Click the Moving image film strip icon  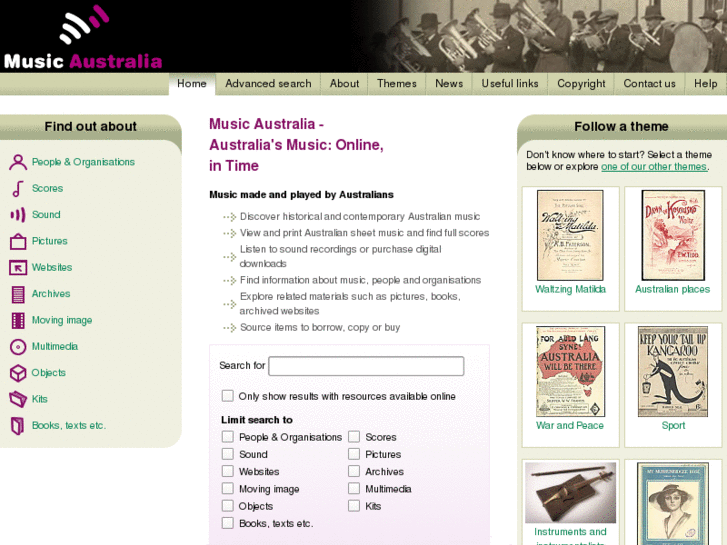[x=18, y=321]
